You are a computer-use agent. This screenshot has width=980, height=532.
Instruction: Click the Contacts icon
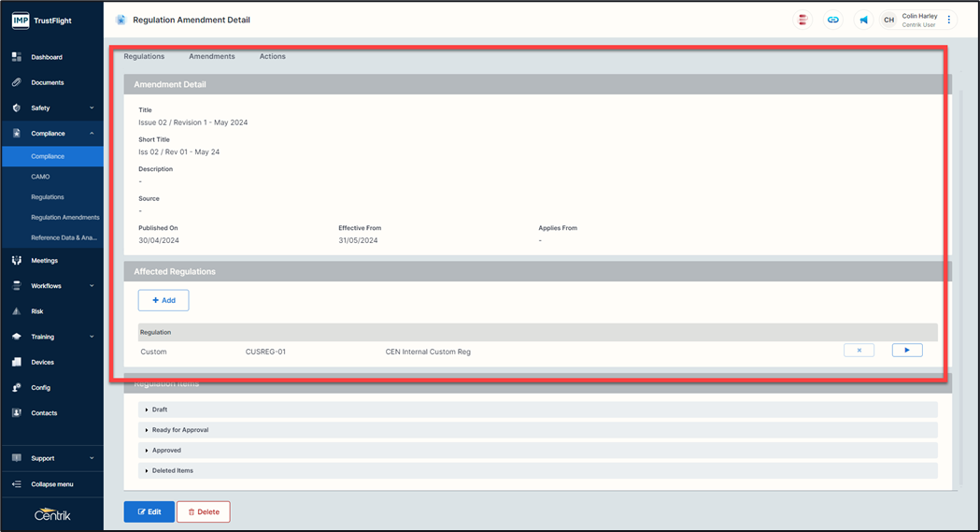[17, 412]
